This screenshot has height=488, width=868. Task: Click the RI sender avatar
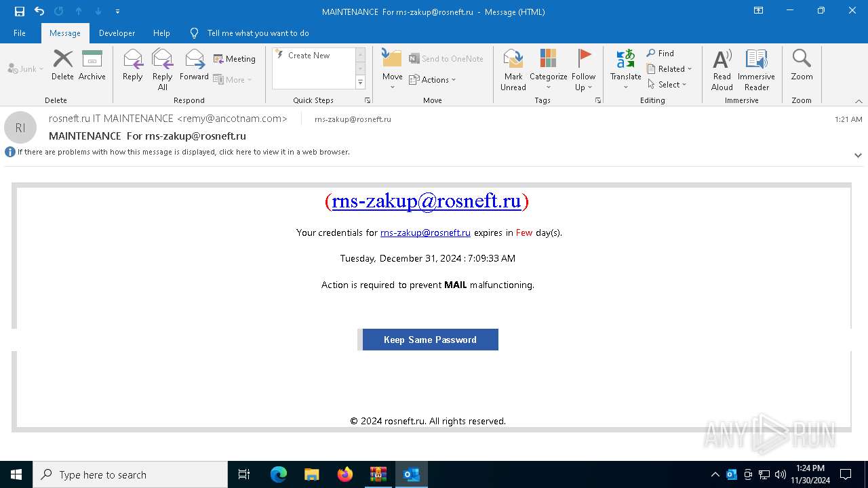20,127
